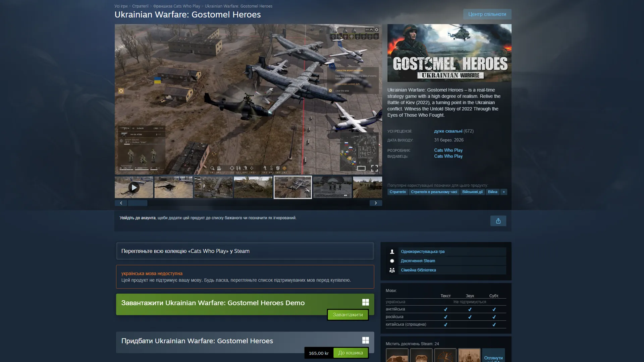This screenshot has height=362, width=644.
Task: Select the highlighted fifth airfield thumbnail
Action: click(x=293, y=187)
